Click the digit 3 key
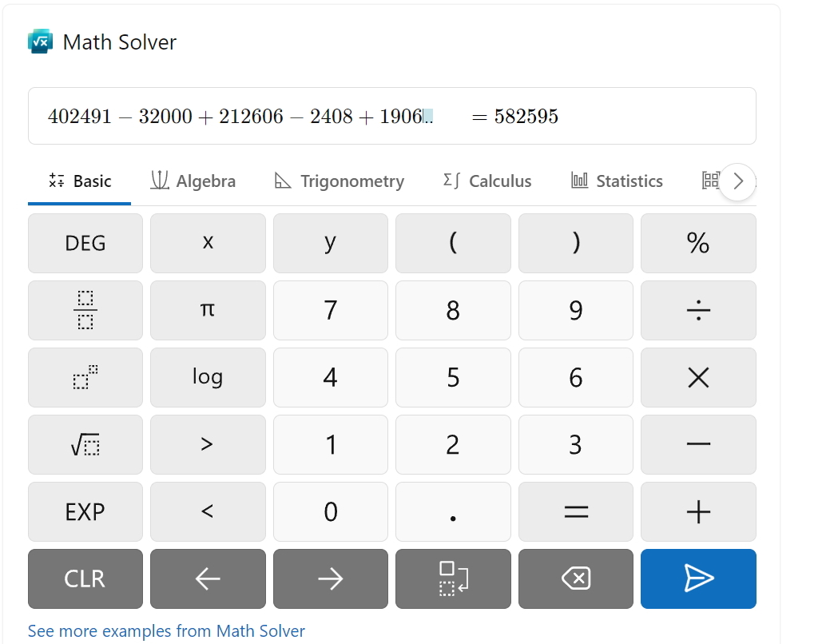Viewport: 834px width, 644px height. tap(575, 444)
